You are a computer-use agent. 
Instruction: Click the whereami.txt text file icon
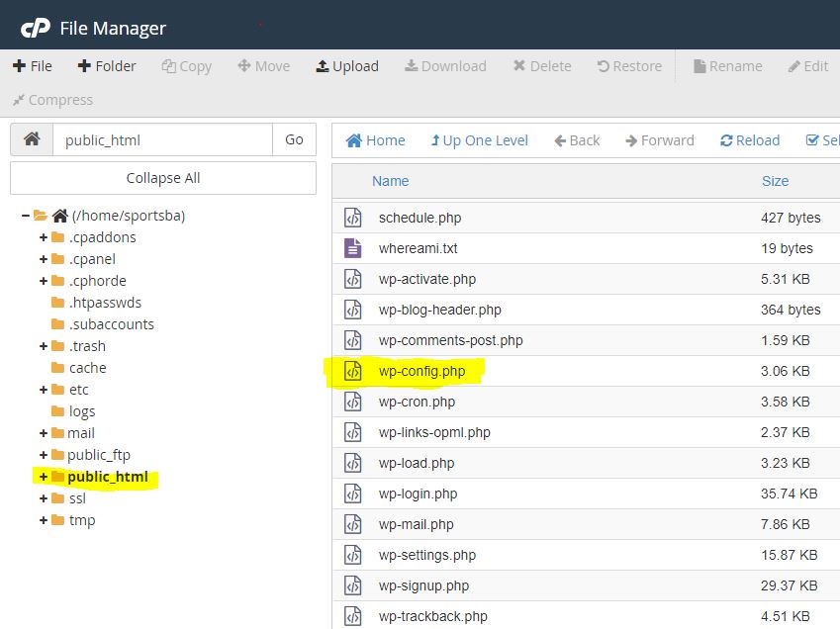tap(353, 248)
